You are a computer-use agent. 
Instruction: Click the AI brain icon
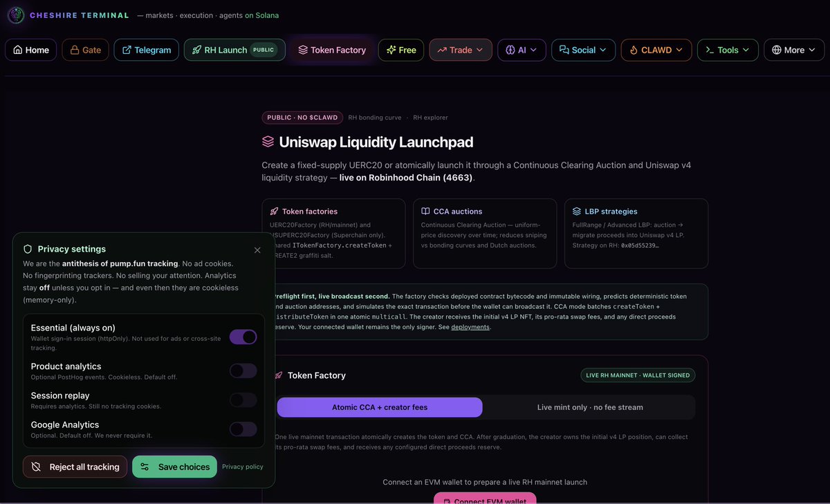[510, 50]
